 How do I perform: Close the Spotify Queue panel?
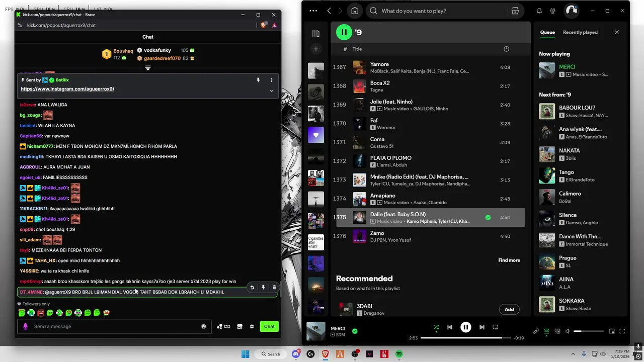617,32
